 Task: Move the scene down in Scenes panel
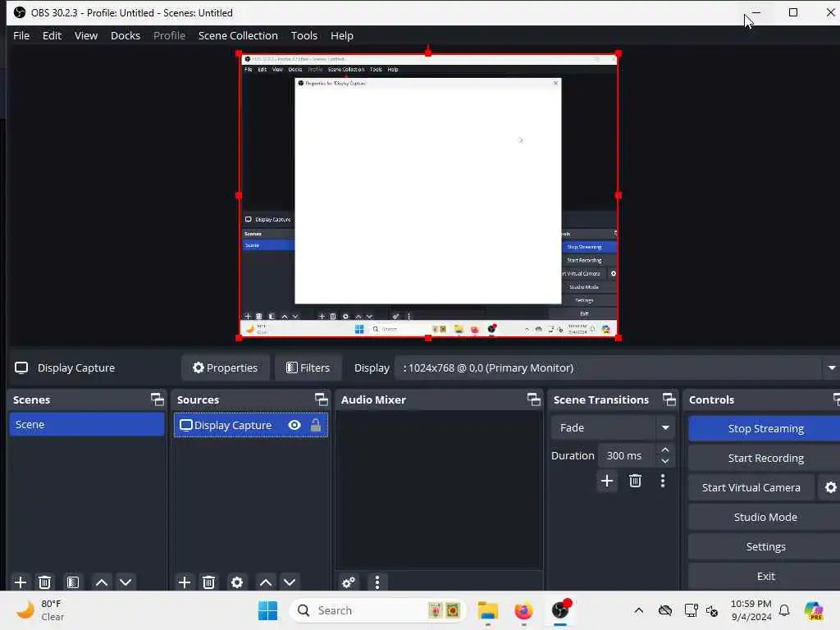pos(126,582)
